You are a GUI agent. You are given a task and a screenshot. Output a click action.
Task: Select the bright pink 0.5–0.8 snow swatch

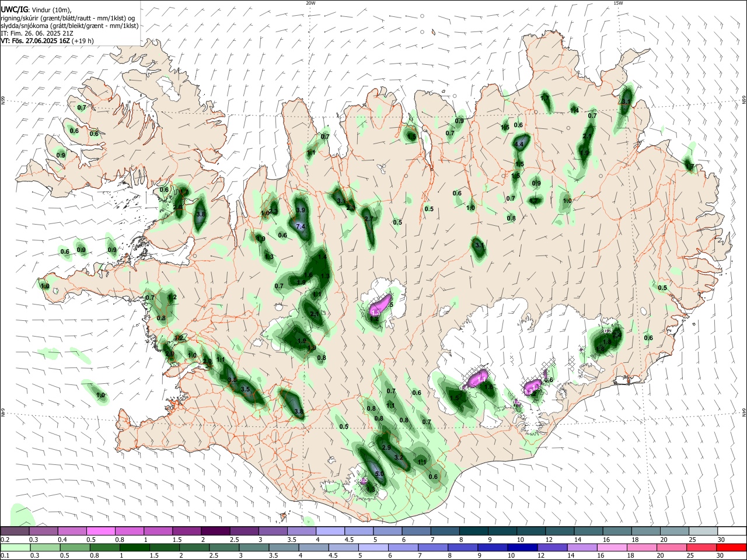coord(102,531)
